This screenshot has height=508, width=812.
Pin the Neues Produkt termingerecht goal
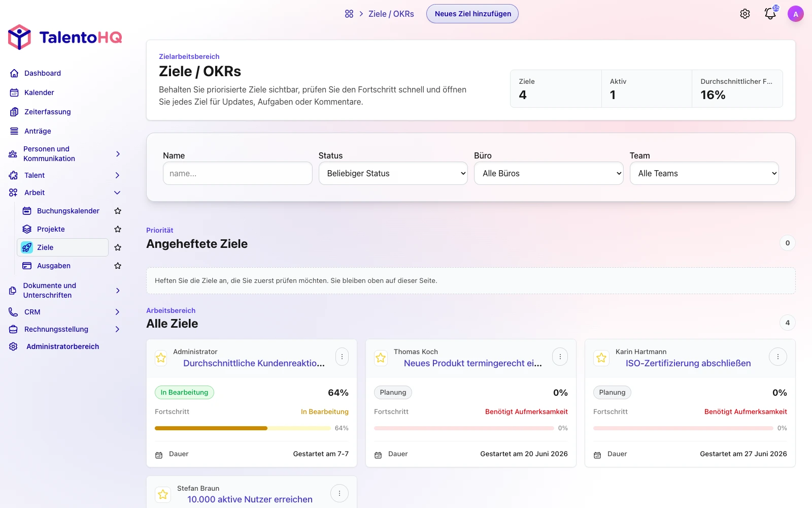(x=381, y=358)
